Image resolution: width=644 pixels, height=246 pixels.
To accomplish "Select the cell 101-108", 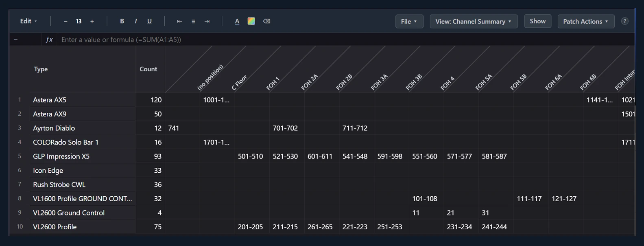I will [426, 199].
